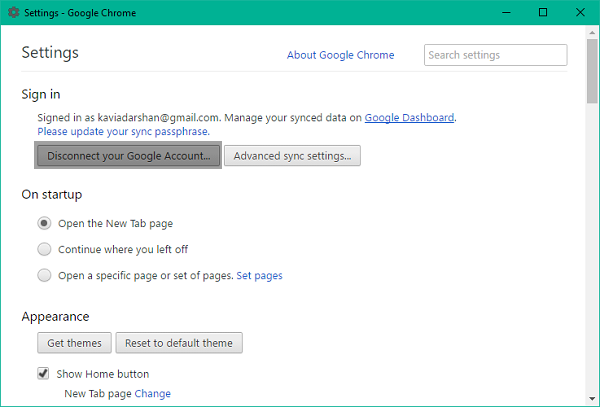Select Continue where you left off

click(44, 249)
